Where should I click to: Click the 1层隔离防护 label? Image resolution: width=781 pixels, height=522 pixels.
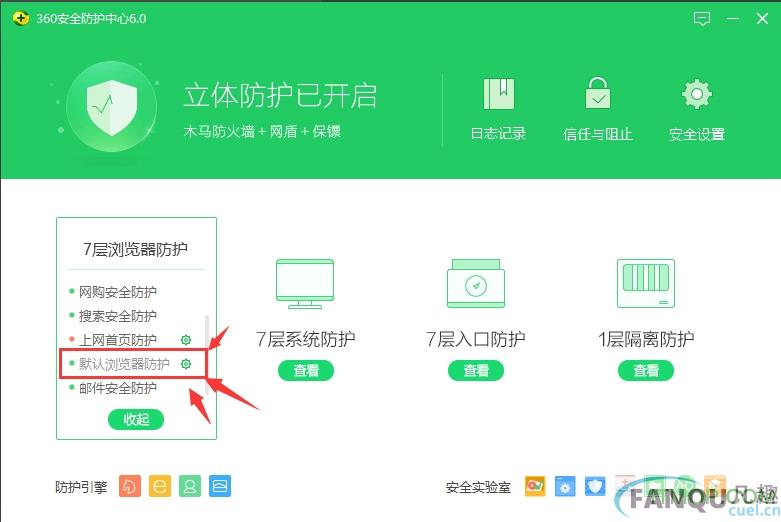(646, 339)
